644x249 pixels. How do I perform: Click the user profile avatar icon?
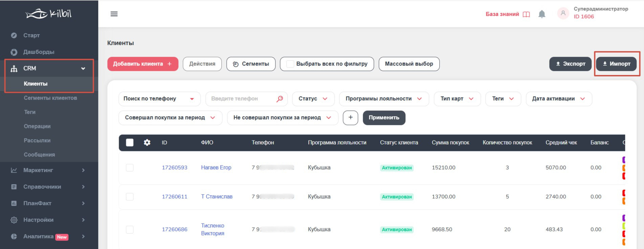tap(563, 14)
